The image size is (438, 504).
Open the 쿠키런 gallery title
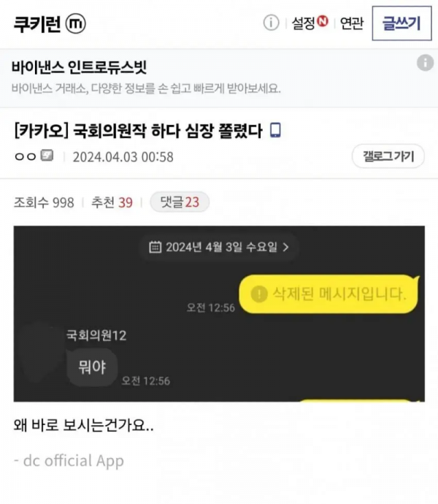coord(37,24)
